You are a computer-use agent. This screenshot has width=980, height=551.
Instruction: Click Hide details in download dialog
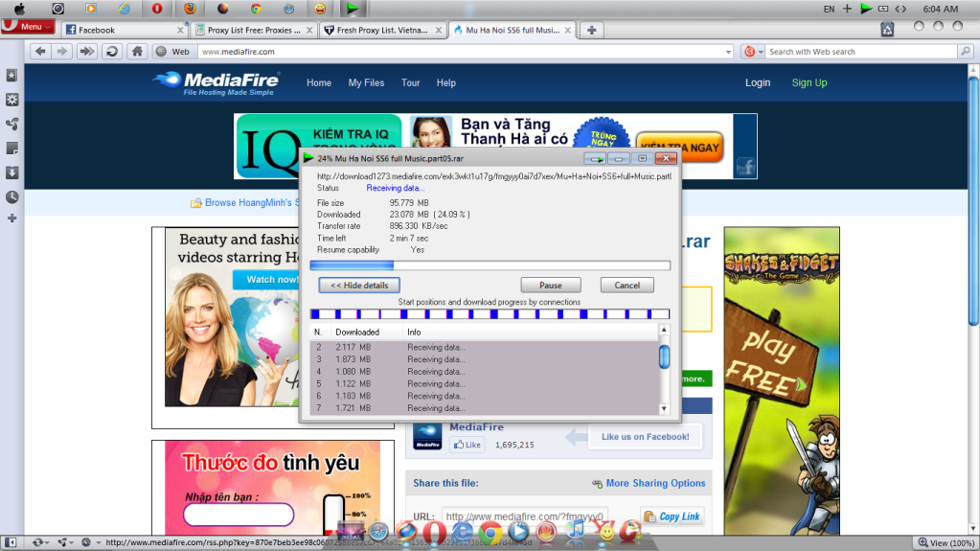coord(359,286)
